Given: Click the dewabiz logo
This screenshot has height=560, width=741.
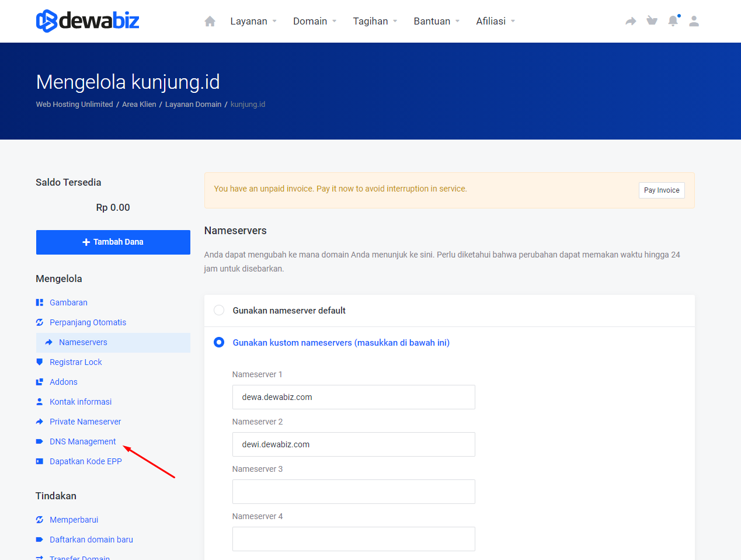Looking at the screenshot, I should 88,21.
